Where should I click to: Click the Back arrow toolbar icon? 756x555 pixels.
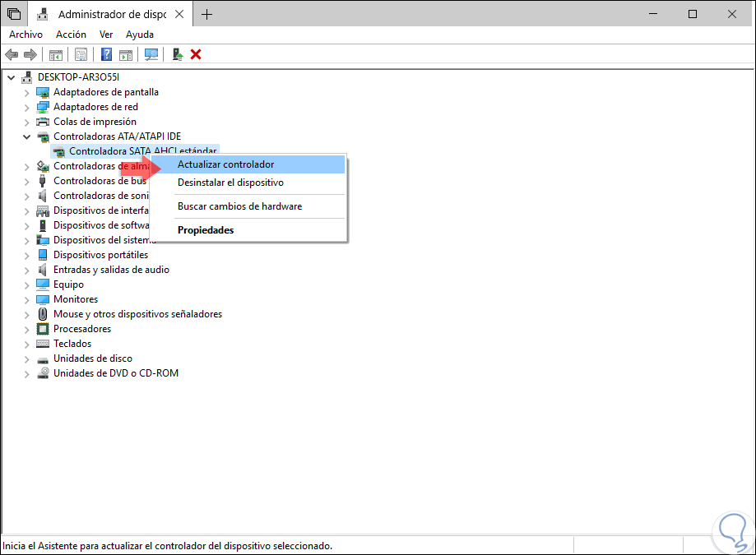click(12, 55)
